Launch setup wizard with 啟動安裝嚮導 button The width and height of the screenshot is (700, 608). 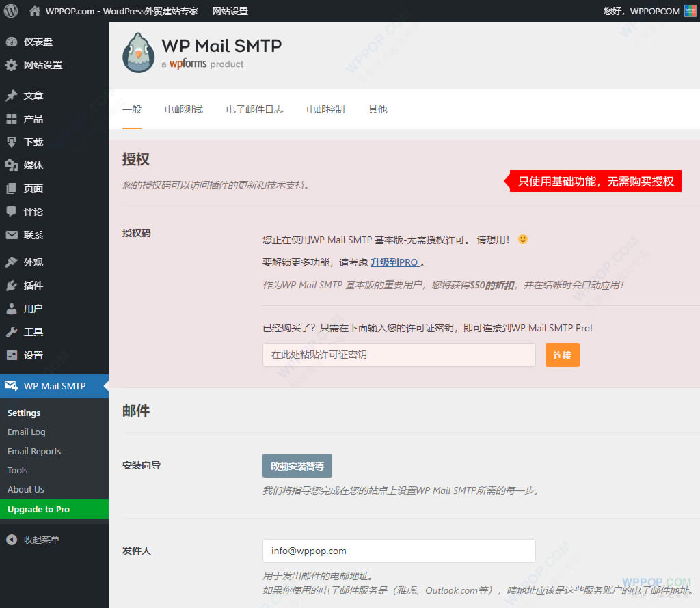tap(297, 466)
